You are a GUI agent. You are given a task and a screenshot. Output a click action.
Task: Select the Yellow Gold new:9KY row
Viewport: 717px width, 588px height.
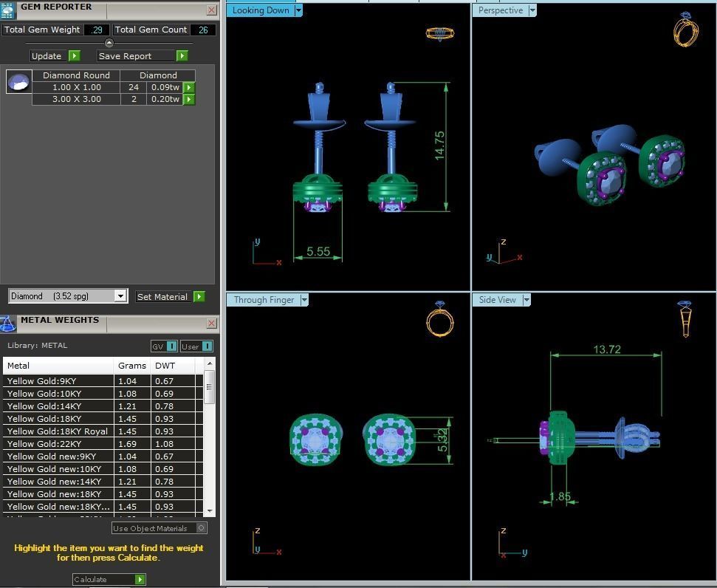point(103,457)
